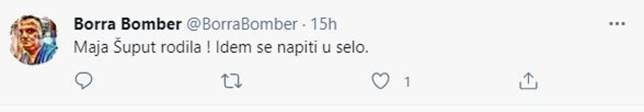Open the Borra Bomber display name link

click(128, 24)
